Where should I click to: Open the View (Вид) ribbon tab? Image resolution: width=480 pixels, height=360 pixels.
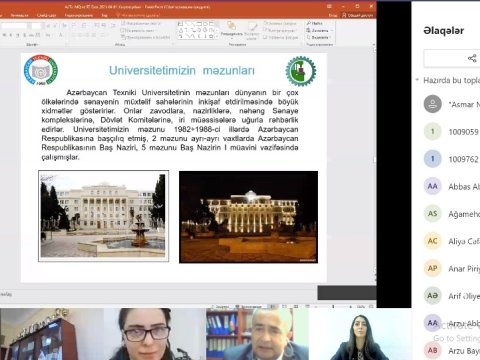pyautogui.click(x=104, y=15)
